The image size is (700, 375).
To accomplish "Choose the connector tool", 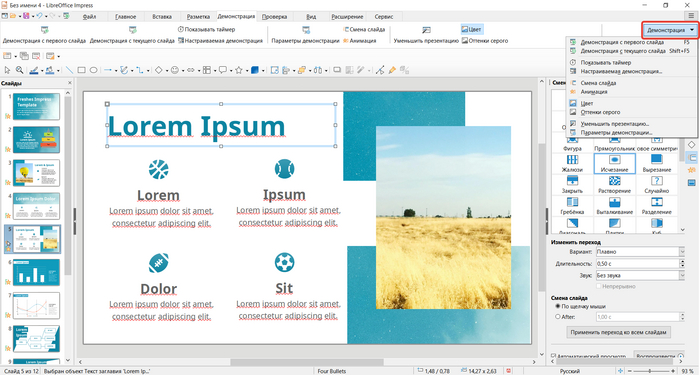I will coord(140,70).
